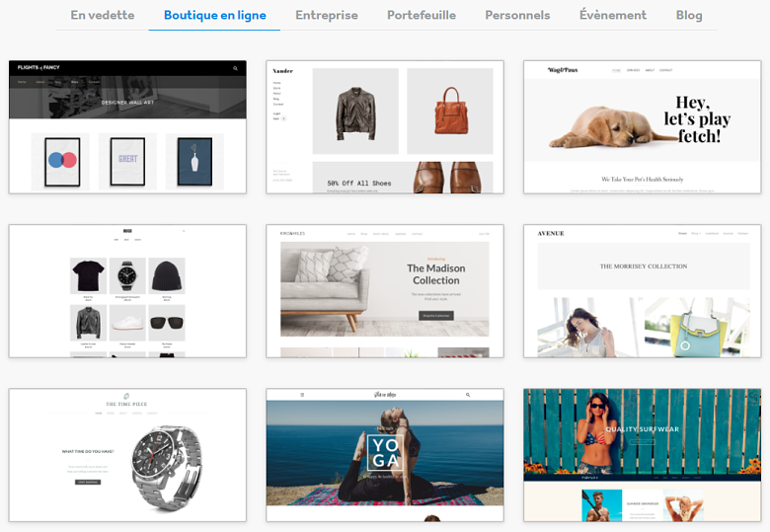The width and height of the screenshot is (770, 532).
Task: Open the Personnels category tab
Action: 517,15
